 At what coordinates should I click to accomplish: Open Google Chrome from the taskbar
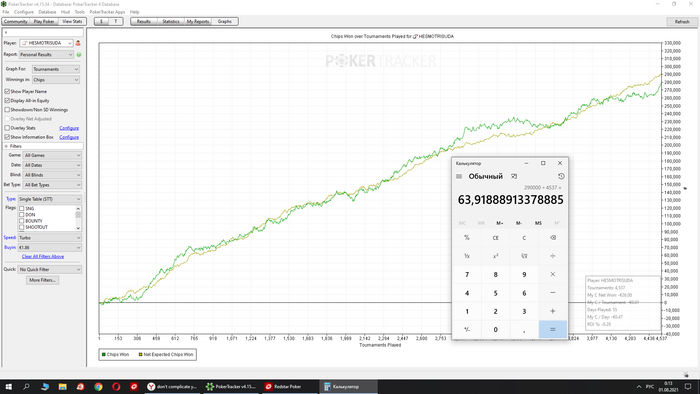(98, 386)
